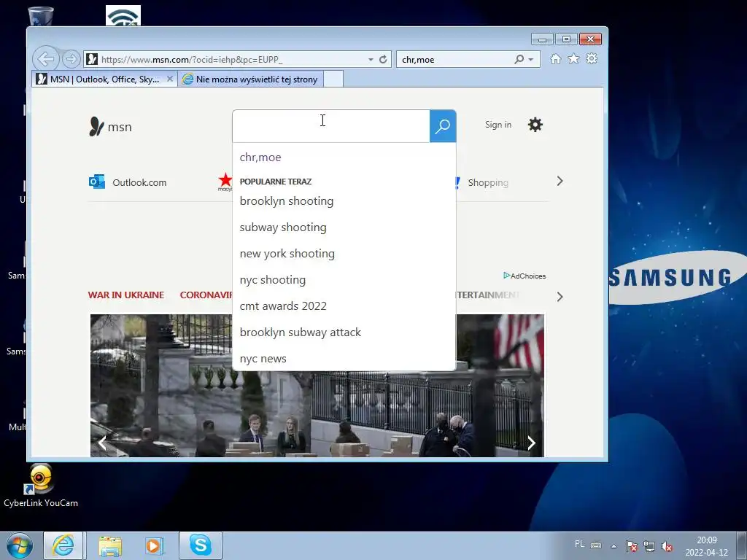
Task: Click the PL language indicator in the tray
Action: (579, 544)
